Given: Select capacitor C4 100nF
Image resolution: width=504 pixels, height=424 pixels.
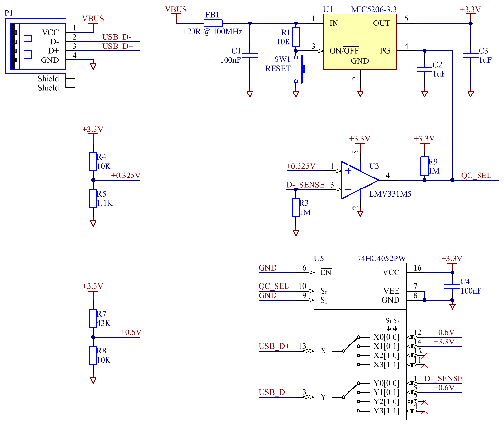Looking at the screenshot, I should click(x=452, y=286).
